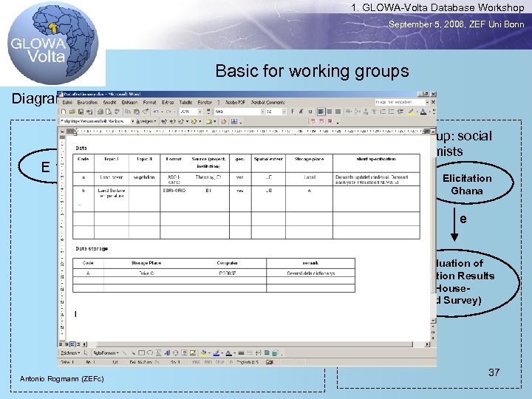Click the vertical scrollbar down arrow
This screenshot has width=532, height=399.
[x=433, y=321]
